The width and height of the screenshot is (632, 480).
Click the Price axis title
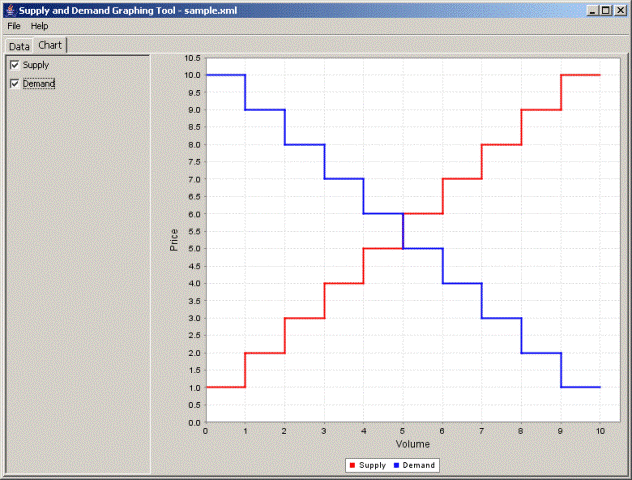point(174,240)
